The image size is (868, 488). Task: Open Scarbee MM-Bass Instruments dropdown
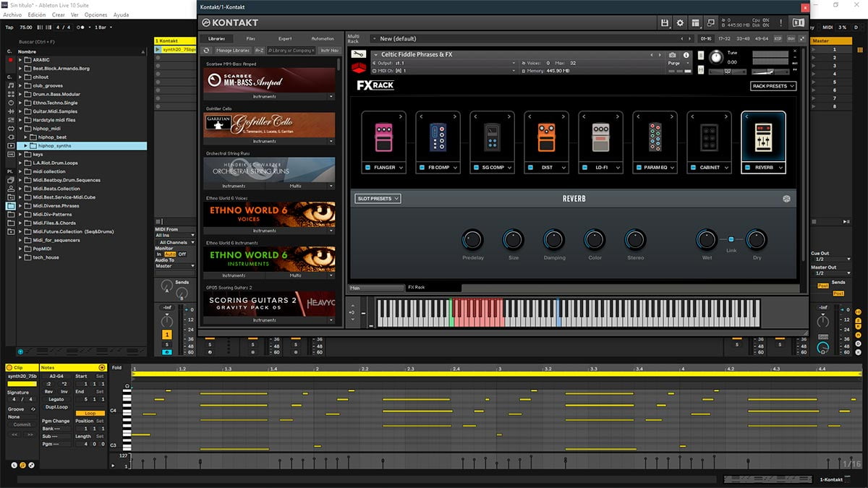(x=331, y=96)
